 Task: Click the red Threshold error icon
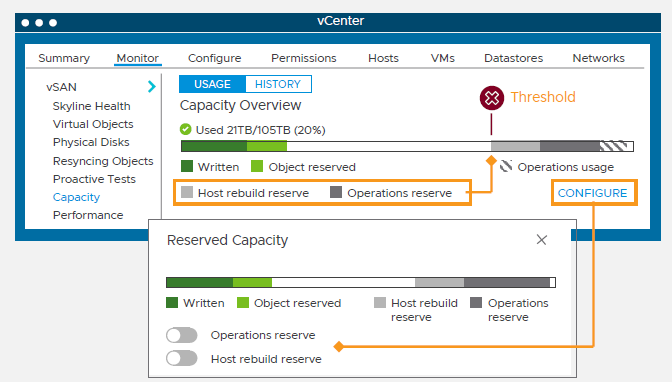(x=492, y=98)
